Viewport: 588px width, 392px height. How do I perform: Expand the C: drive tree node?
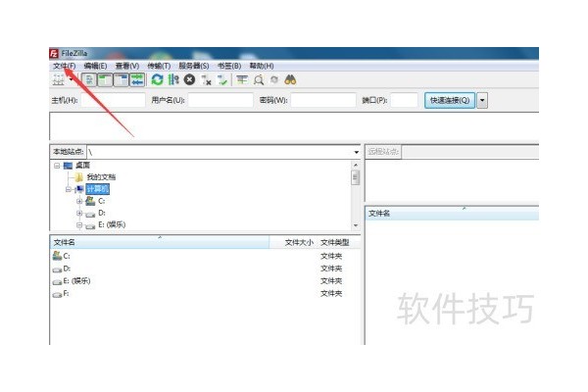point(79,201)
